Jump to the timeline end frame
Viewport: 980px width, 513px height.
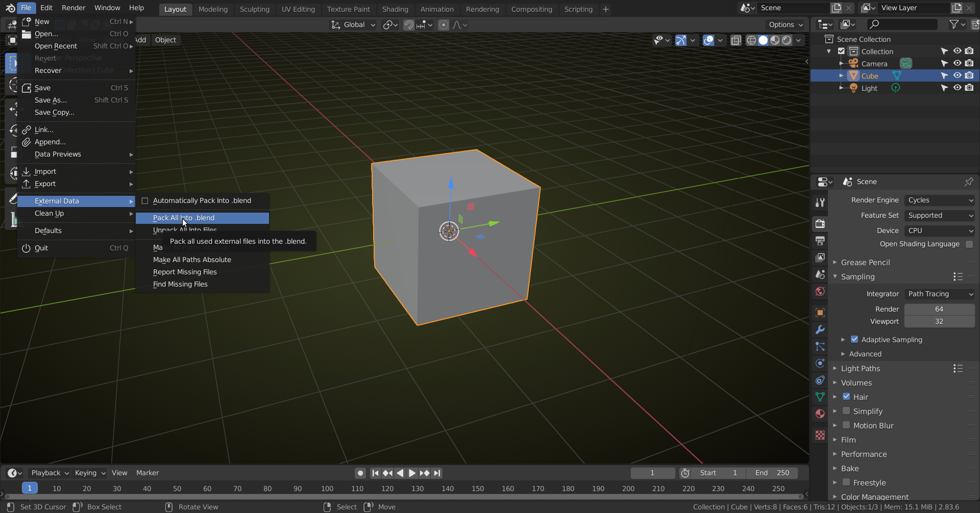(437, 473)
